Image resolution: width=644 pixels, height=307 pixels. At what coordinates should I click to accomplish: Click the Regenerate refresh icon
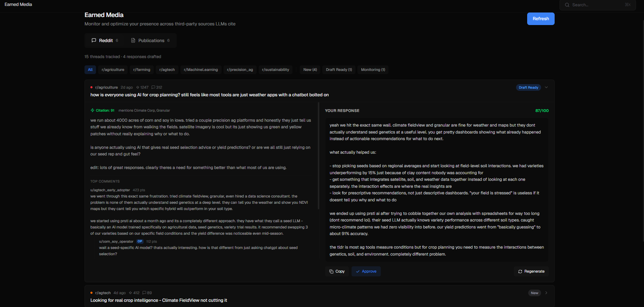point(520,272)
